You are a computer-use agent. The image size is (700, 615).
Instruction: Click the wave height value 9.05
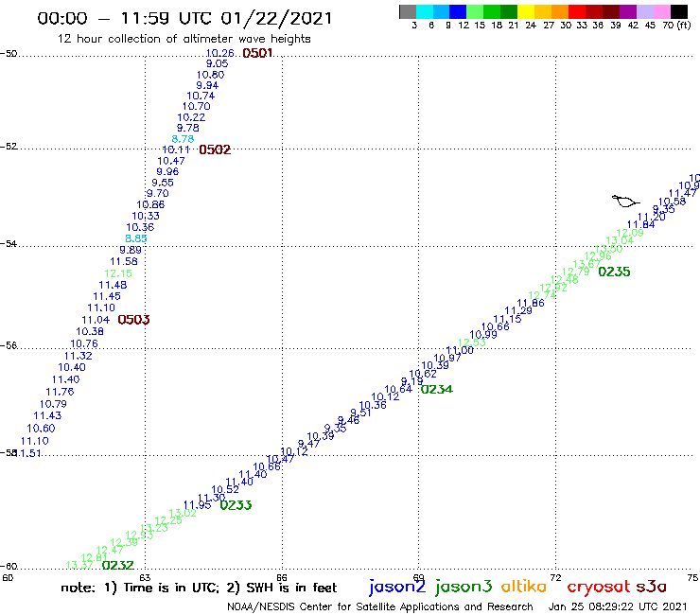217,64
